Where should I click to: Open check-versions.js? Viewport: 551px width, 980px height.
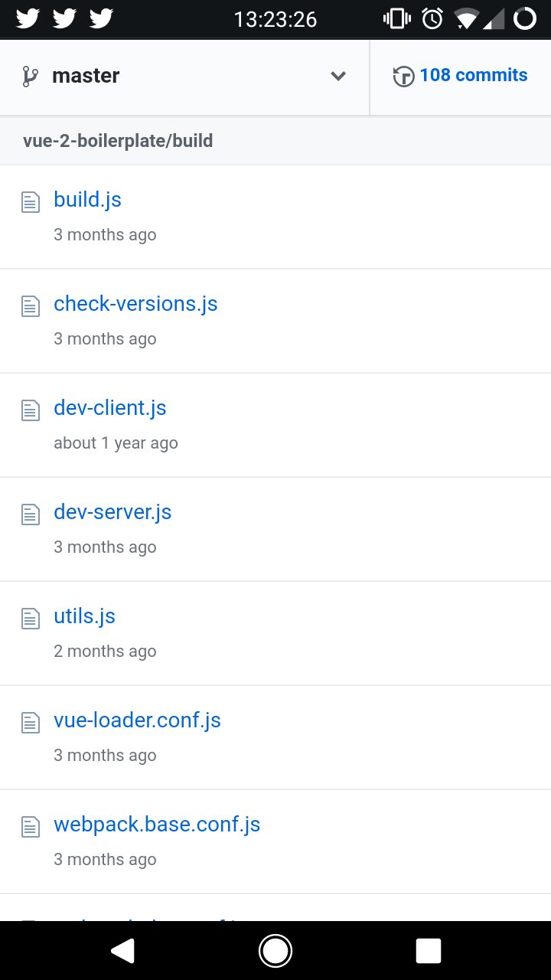[x=135, y=304]
